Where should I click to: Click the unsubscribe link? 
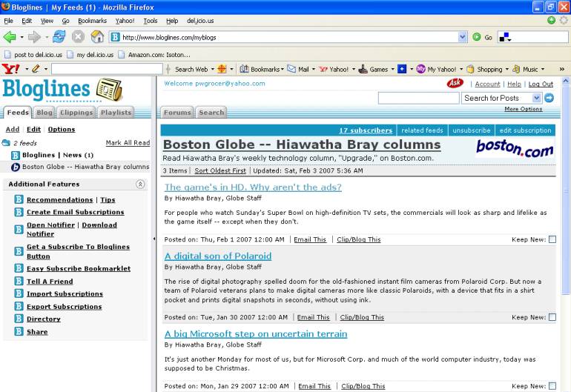(472, 130)
